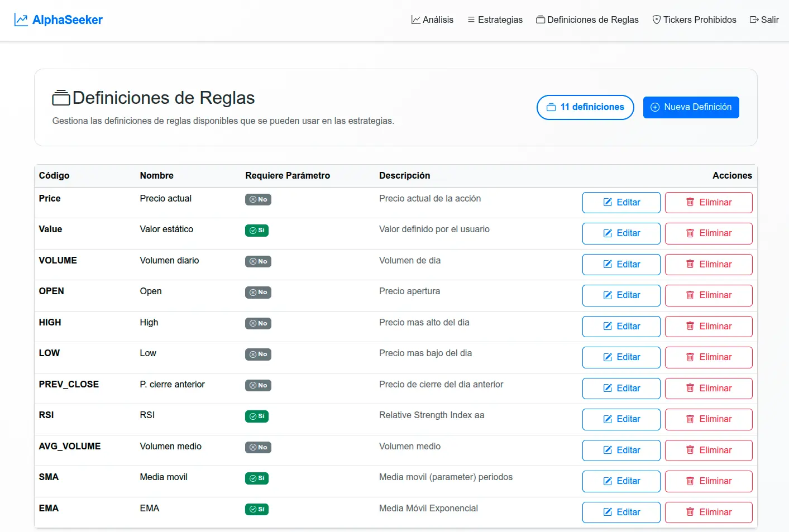Click 'Precio mas alto del dia' description

pyautogui.click(x=424, y=323)
